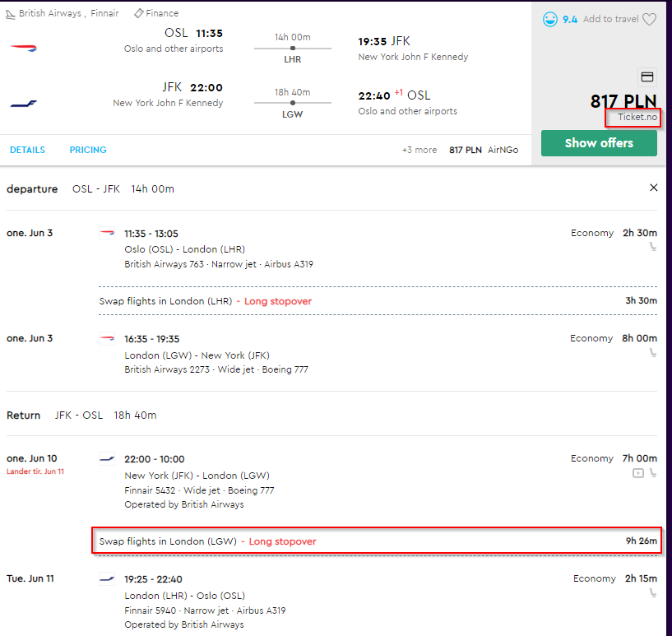Click the 'Tue. Jun 11' date label
This screenshot has height=636, width=672.
click(x=30, y=578)
